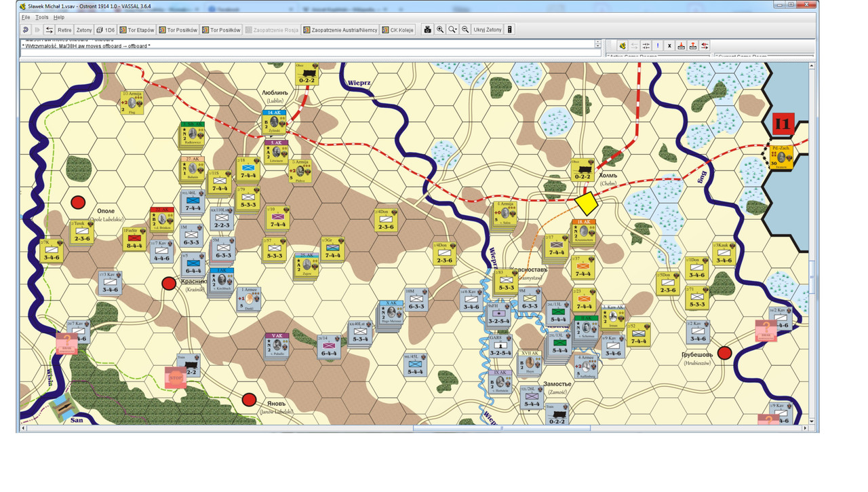Click the black X icon in server toolbar
The height and width of the screenshot is (492, 868).
pos(670,45)
